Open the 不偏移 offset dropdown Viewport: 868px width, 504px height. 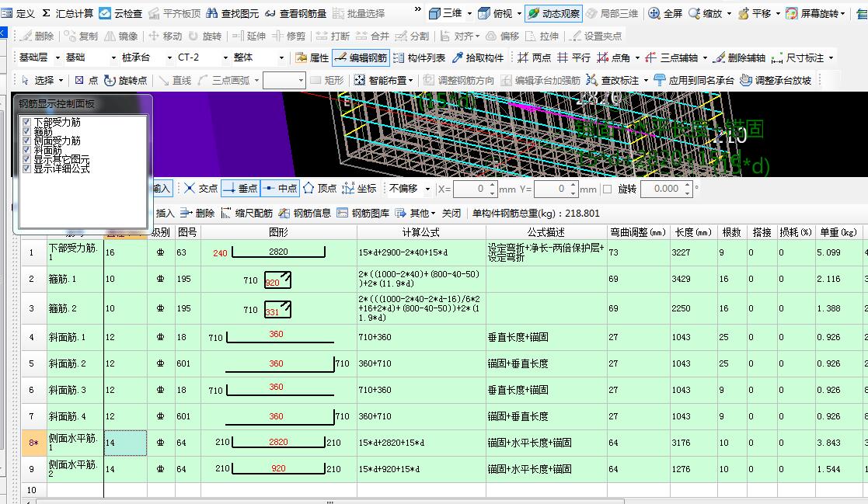coord(427,189)
